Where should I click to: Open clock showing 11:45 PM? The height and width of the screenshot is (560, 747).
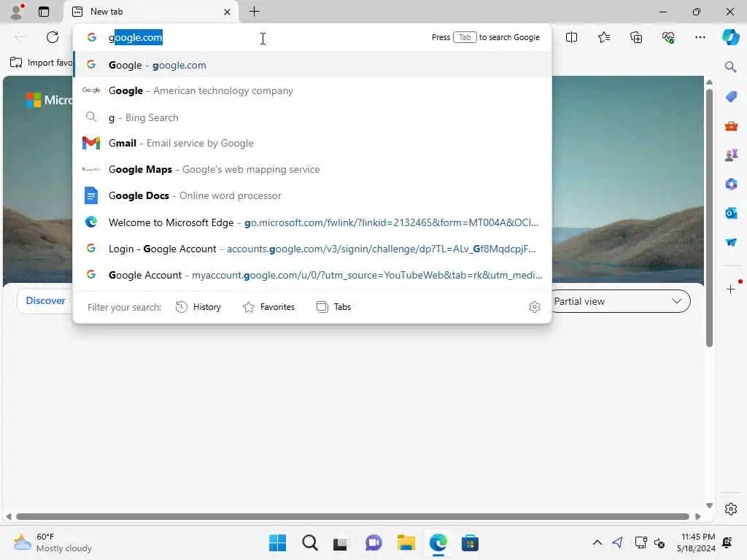(696, 542)
